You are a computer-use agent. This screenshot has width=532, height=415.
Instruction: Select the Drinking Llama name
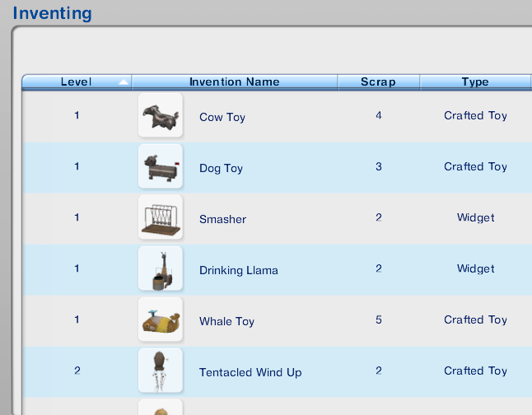[x=239, y=270]
